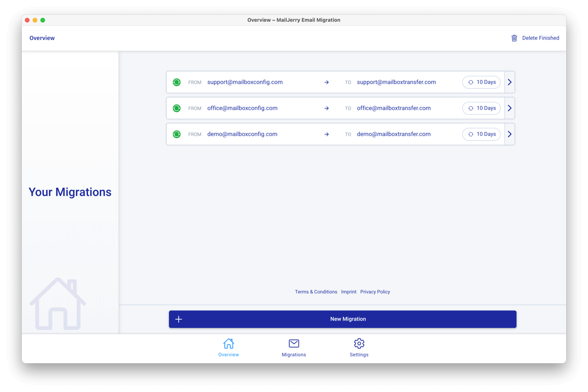
Task: Select destination support@mailboxtransfer.com
Action: [x=397, y=82]
